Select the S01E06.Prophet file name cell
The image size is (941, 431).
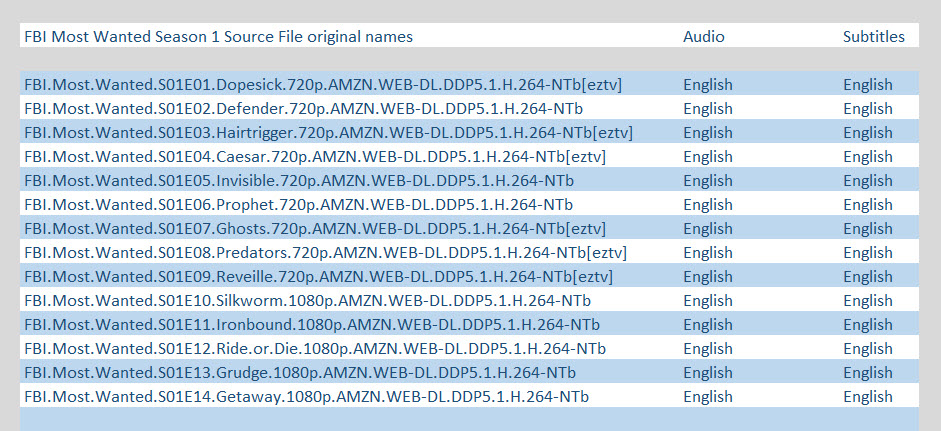(x=299, y=205)
